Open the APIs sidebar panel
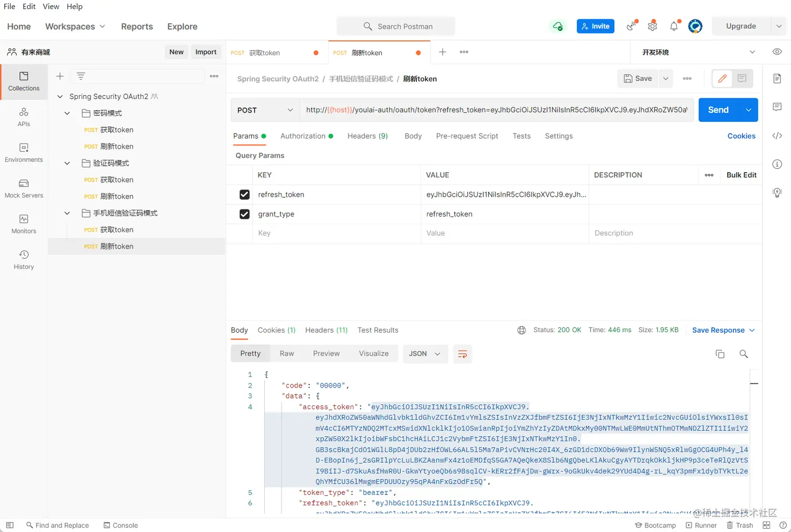This screenshot has width=791, height=532. (24, 117)
